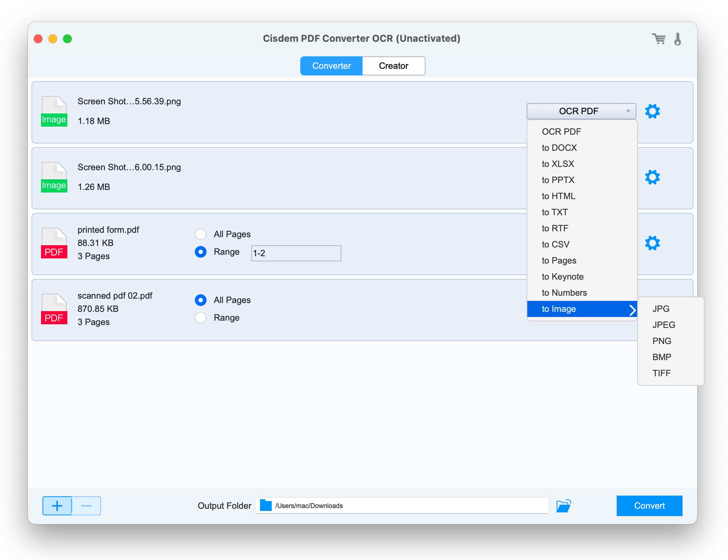The height and width of the screenshot is (560, 728).
Task: Open settings gear for Screen Shot...6.00.15.png
Action: pos(653,178)
